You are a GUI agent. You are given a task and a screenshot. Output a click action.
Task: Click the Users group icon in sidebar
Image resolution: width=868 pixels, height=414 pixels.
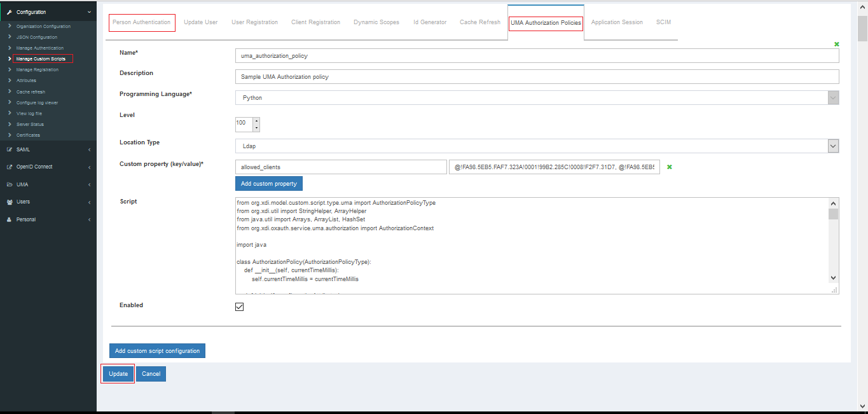coord(10,202)
